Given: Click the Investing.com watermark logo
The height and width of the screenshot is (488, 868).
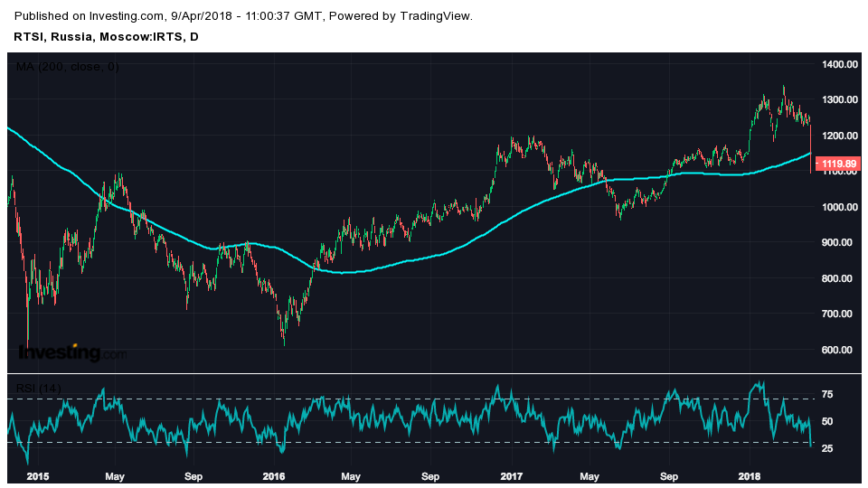Looking at the screenshot, I should click(72, 353).
